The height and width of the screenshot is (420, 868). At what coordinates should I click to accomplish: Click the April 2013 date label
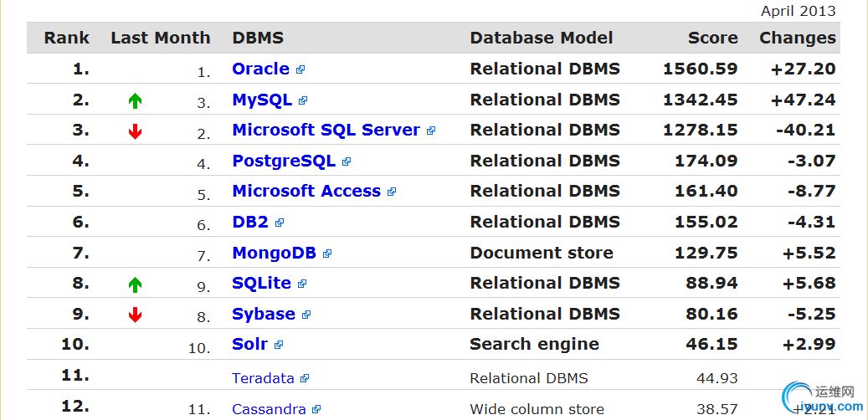pos(799,11)
